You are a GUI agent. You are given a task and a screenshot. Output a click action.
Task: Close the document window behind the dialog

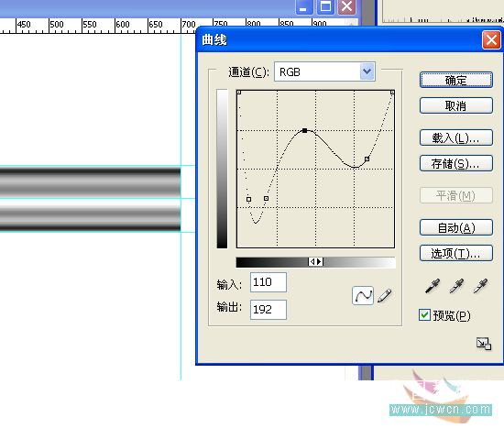[346, 6]
